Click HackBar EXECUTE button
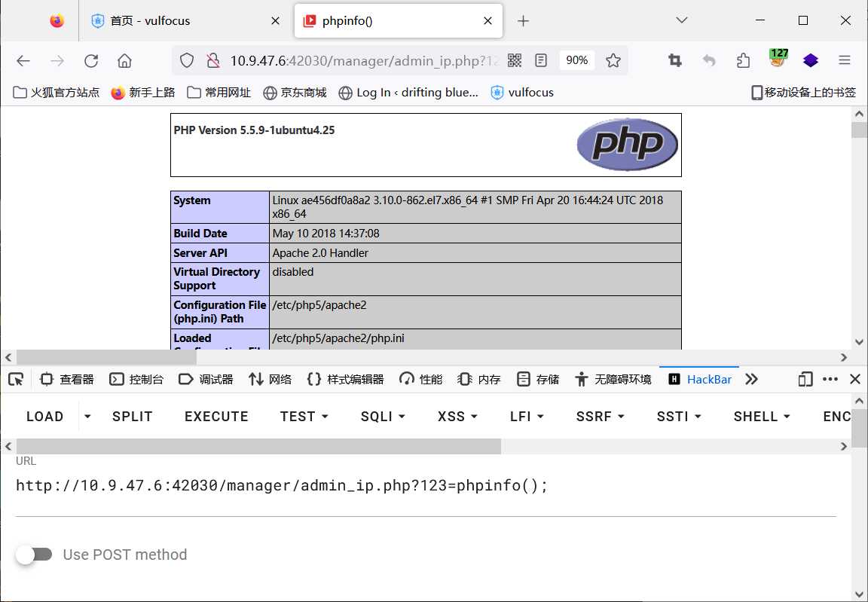Image resolution: width=868 pixels, height=602 pixels. click(x=216, y=417)
